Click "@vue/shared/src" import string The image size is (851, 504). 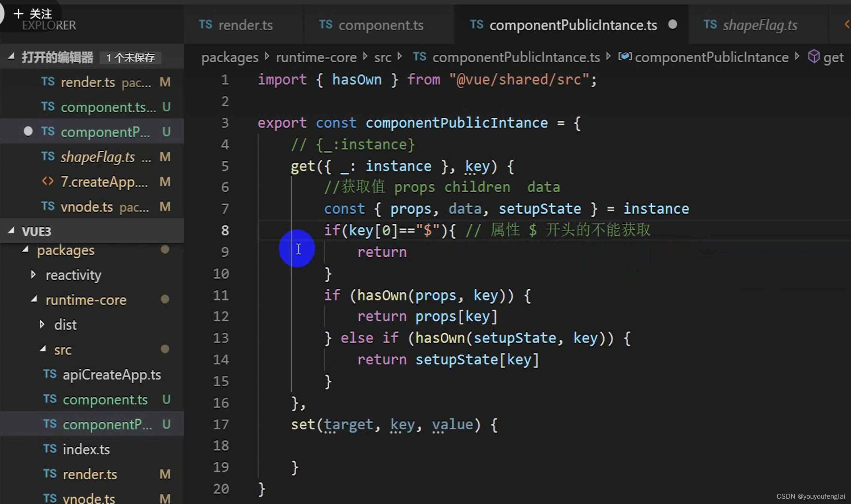519,79
